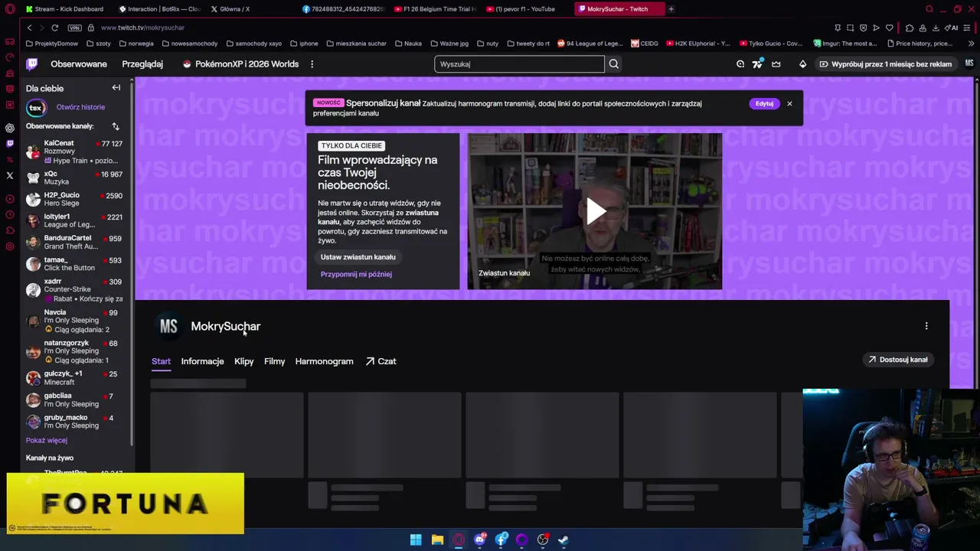Open the ProjektyDomow bookmark folder

pyautogui.click(x=51, y=44)
